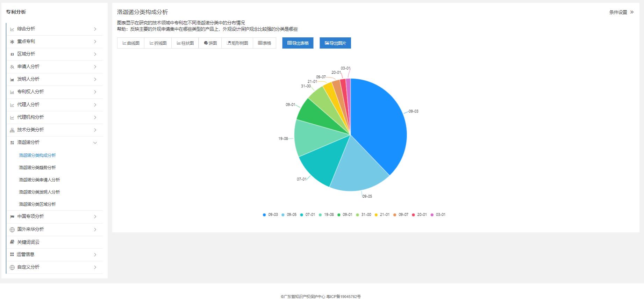
Task: Click the 区域分析 map icon
Action: (12, 54)
